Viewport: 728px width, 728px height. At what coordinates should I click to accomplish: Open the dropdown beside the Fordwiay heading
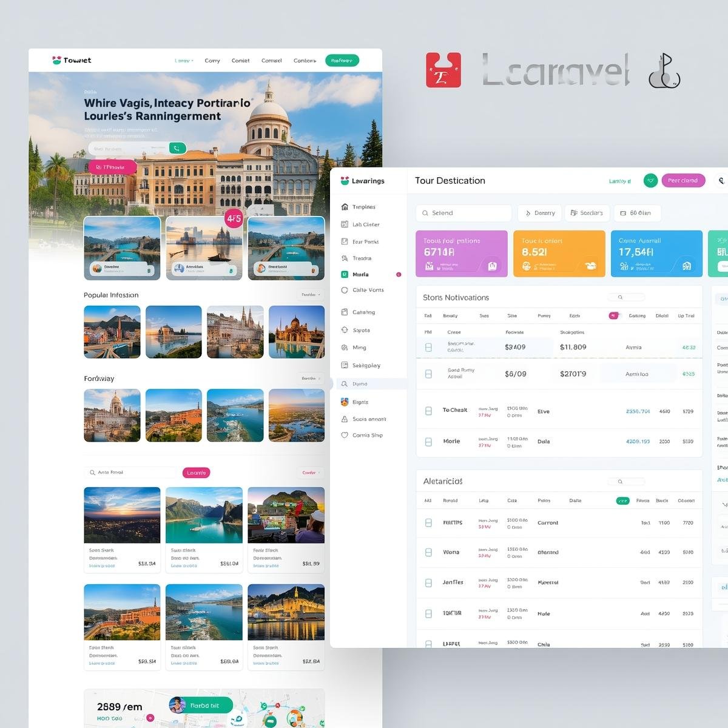(x=311, y=379)
